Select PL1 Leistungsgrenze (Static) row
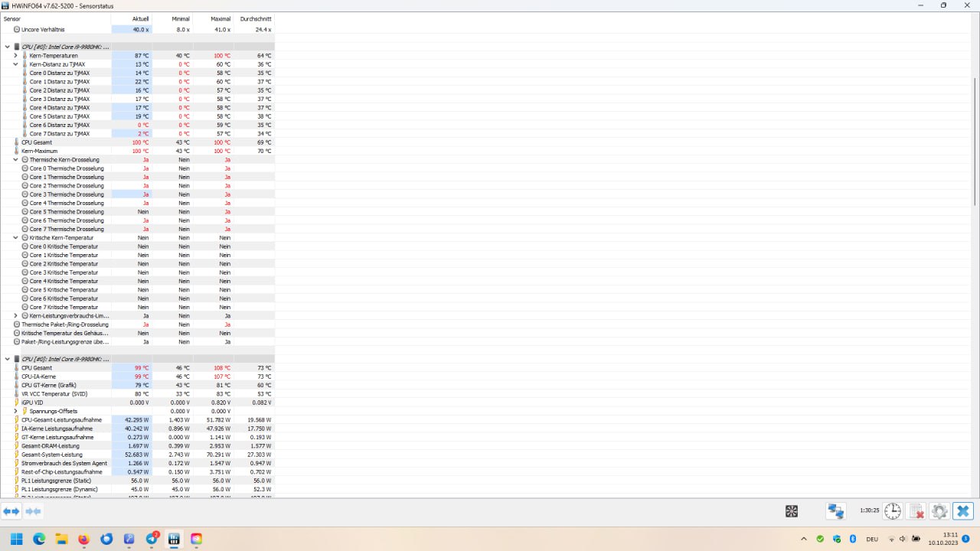Image resolution: width=980 pixels, height=551 pixels. [137, 481]
